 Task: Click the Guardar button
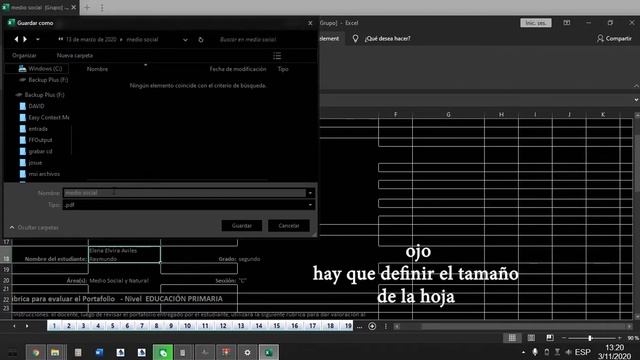242,226
